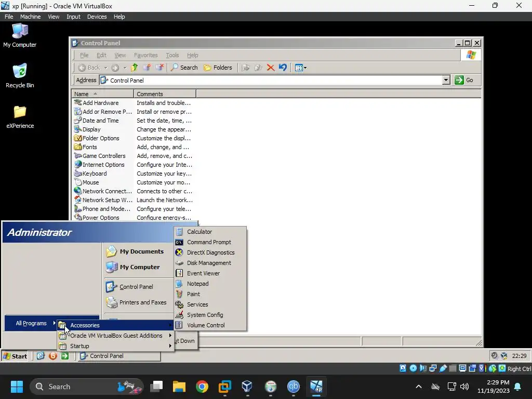Click the Windows 11 Search box

tap(87, 387)
